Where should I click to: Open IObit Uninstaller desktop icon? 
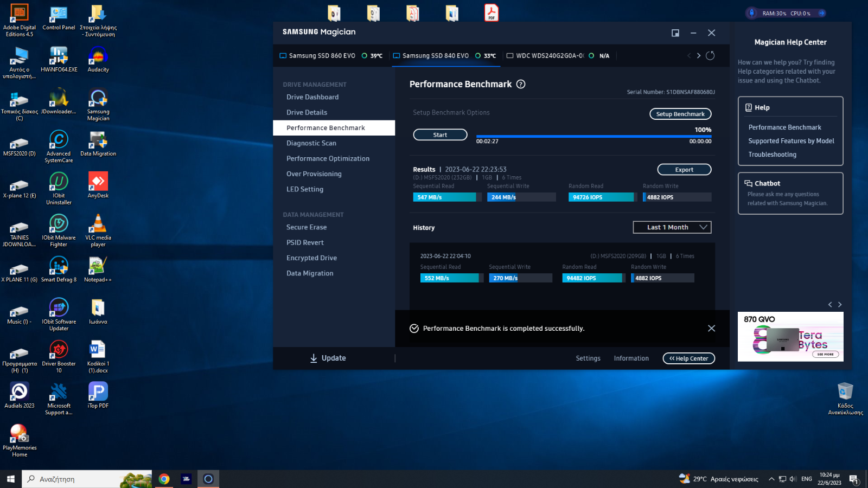coord(59,189)
